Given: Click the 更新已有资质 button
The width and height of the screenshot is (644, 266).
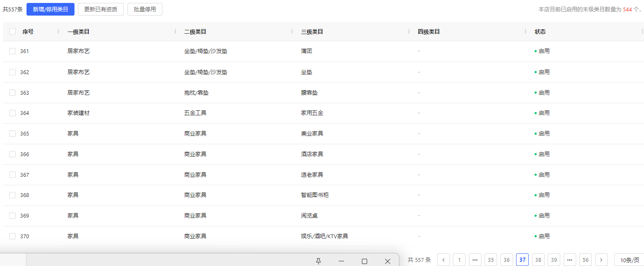Looking at the screenshot, I should [x=101, y=9].
